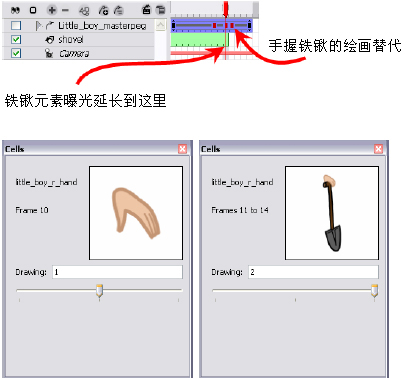Click the plus add layer button
The width and height of the screenshot is (413, 378).
point(52,10)
